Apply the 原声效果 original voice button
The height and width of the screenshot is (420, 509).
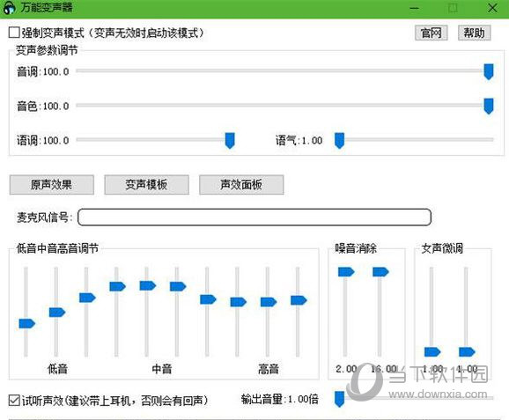(52, 185)
